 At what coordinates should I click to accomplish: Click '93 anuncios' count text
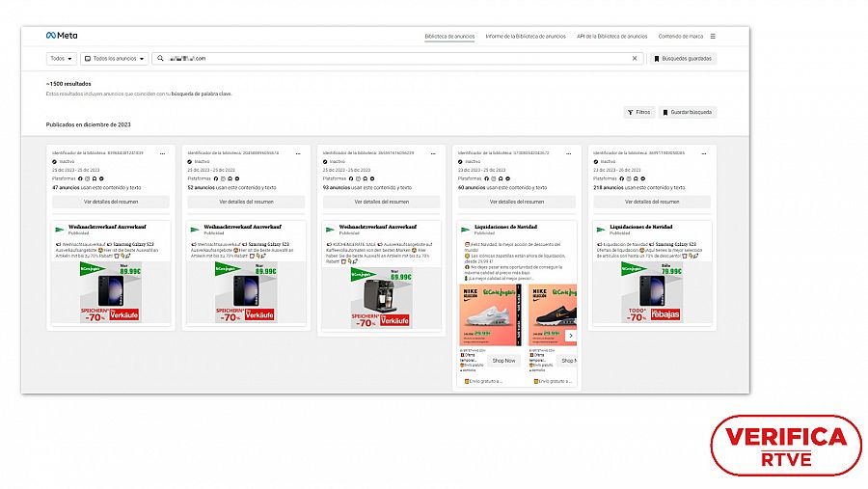coord(337,187)
